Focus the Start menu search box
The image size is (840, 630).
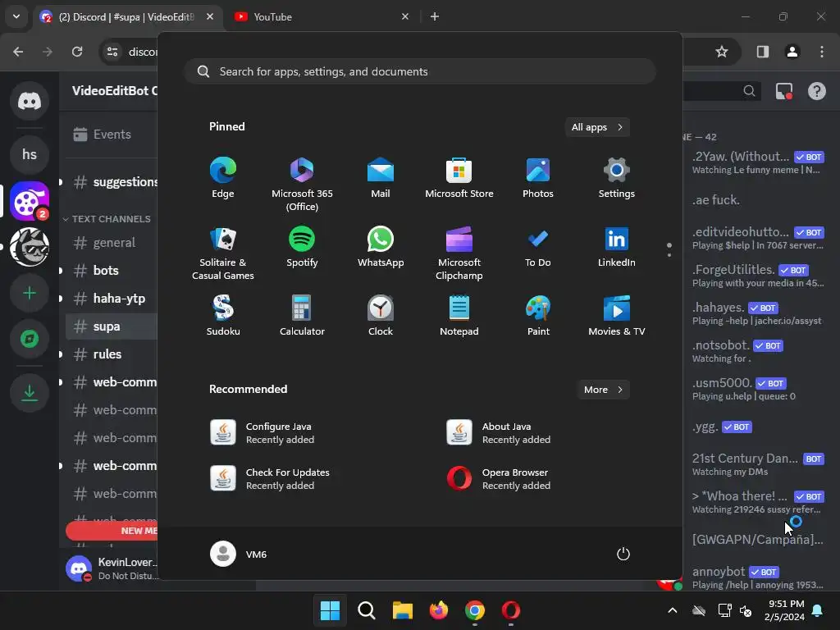[x=420, y=71]
